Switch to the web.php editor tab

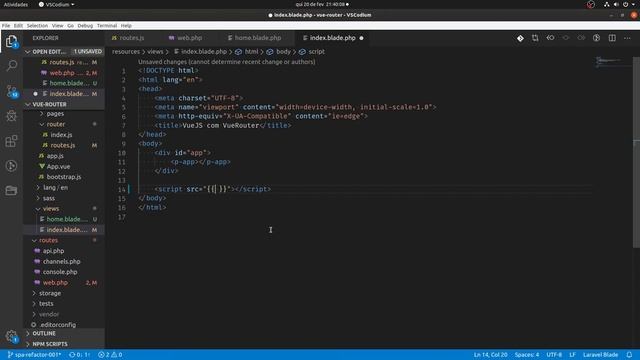click(189, 38)
